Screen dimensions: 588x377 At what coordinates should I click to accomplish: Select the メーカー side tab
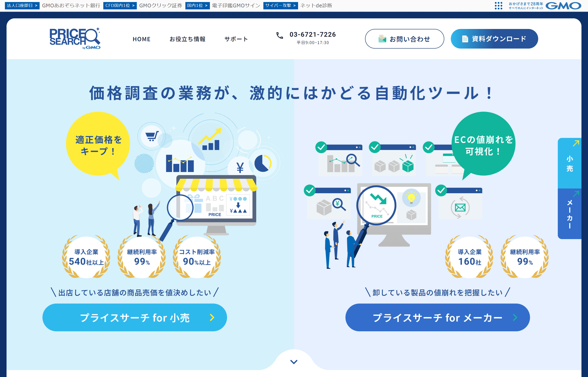point(569,214)
